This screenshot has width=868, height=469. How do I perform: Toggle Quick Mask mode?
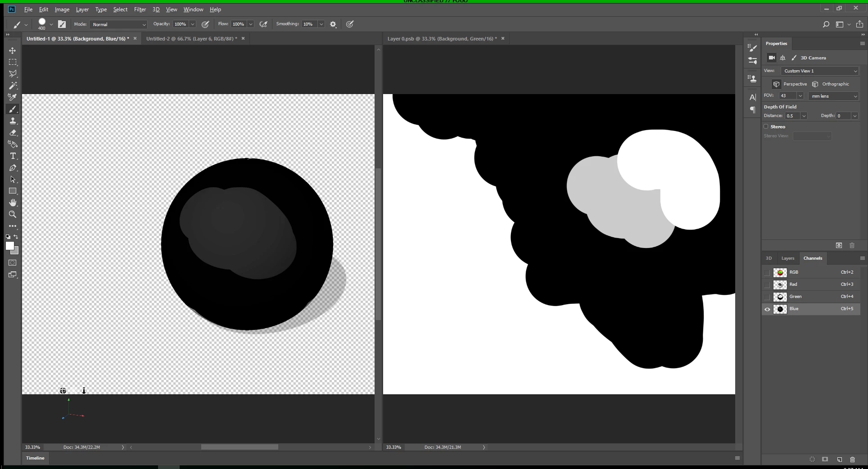coord(13,263)
